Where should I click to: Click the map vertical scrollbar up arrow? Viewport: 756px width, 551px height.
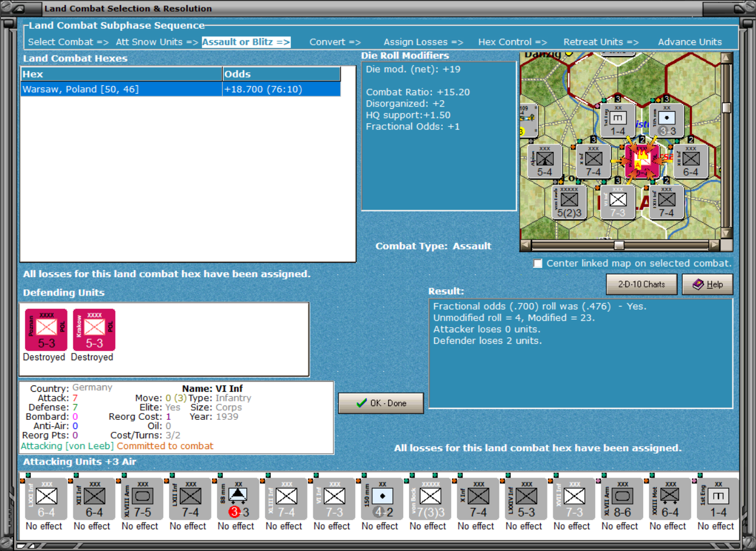click(x=727, y=58)
